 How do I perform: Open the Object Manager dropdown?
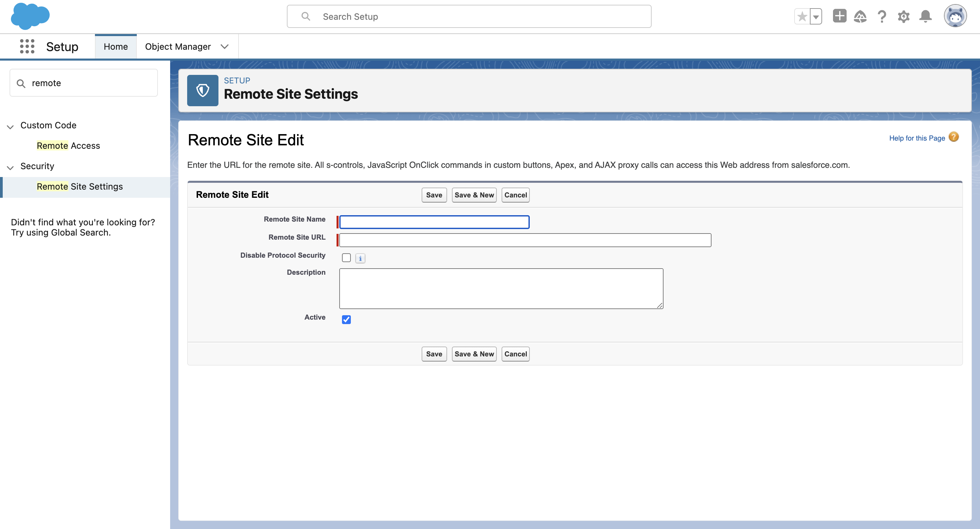click(225, 46)
